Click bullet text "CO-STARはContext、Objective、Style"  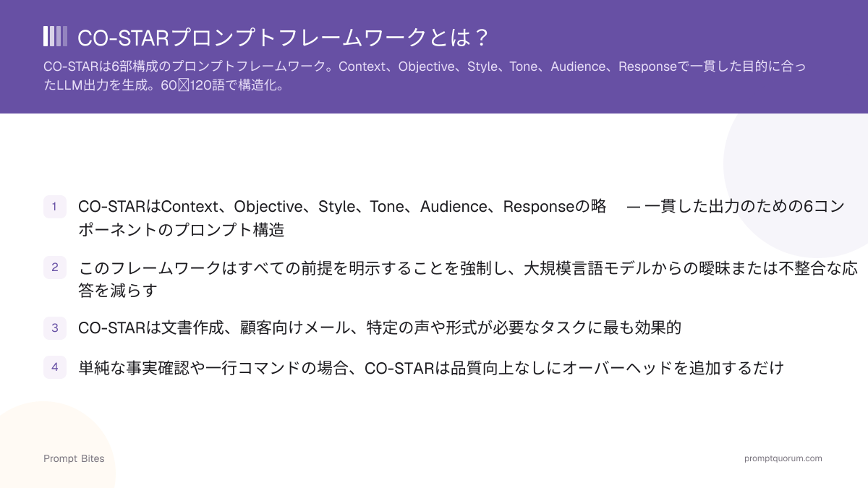[461, 218]
